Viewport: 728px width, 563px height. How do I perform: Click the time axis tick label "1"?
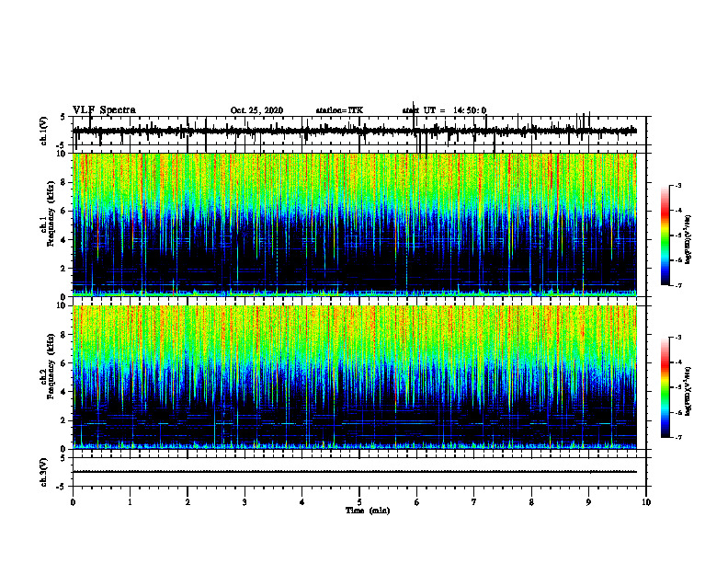(130, 502)
